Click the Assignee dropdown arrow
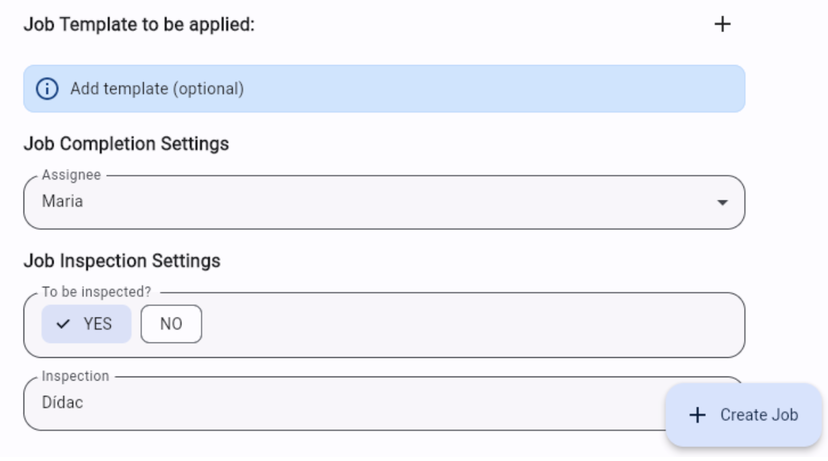The height and width of the screenshot is (461, 828). click(722, 202)
